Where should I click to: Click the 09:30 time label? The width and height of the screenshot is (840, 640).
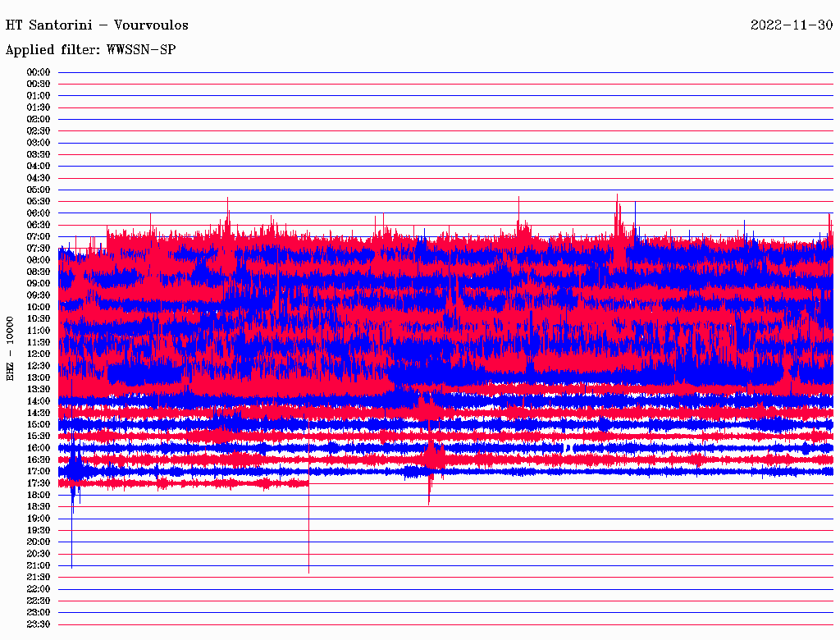39,295
